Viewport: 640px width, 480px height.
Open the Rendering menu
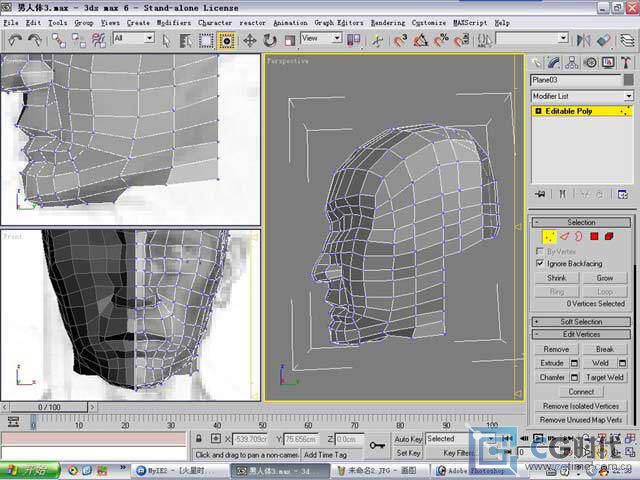click(x=387, y=23)
